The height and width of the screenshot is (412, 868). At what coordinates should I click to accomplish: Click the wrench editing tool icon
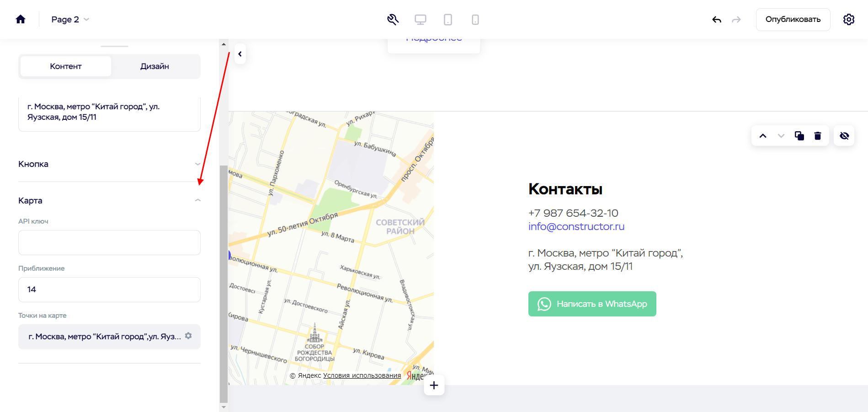coord(393,19)
